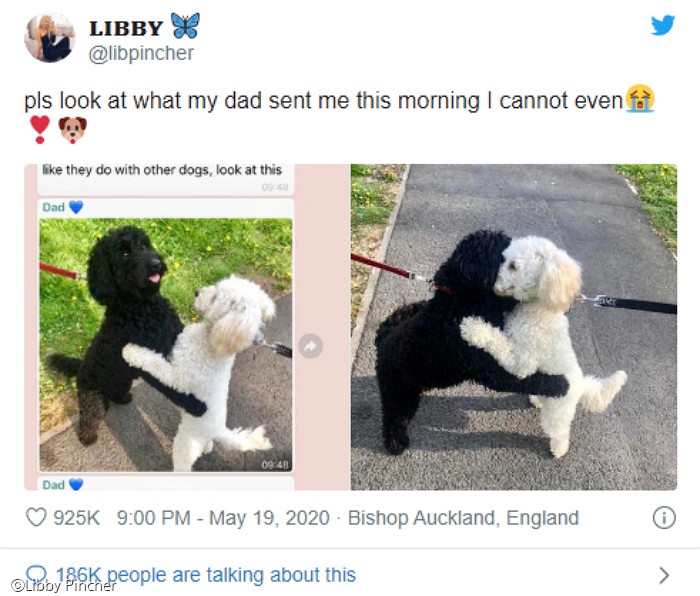This screenshot has height=596, width=700.
Task: Click the dog face emoji
Action: tap(72, 129)
